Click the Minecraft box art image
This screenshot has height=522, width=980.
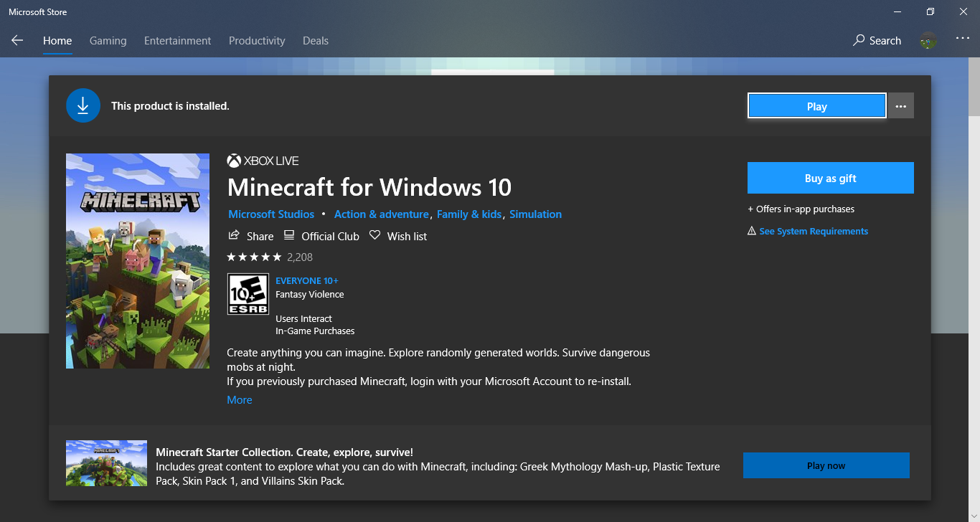[138, 261]
